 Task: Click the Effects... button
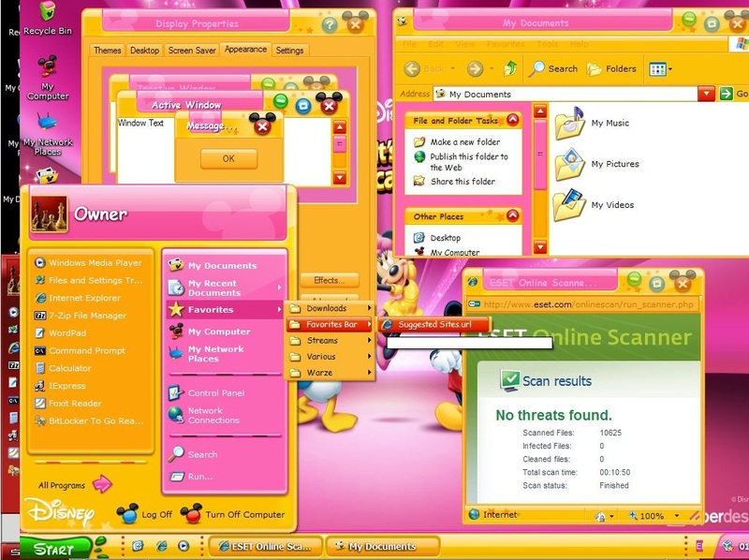point(330,281)
